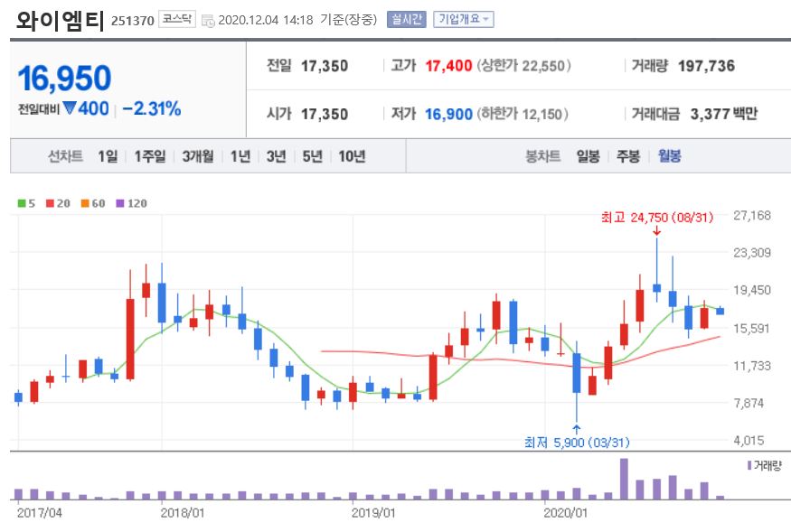Click the 선차트 label
Viewport: 791px width, 532px height.
tap(65, 156)
